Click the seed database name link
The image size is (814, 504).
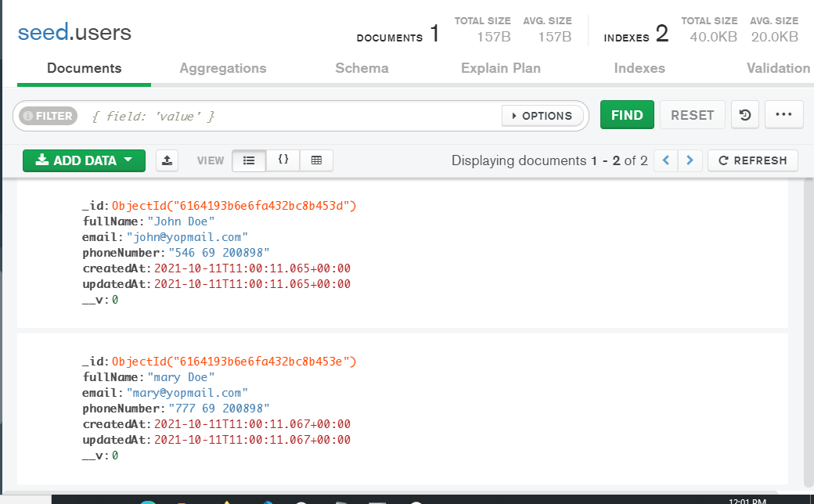click(x=41, y=33)
